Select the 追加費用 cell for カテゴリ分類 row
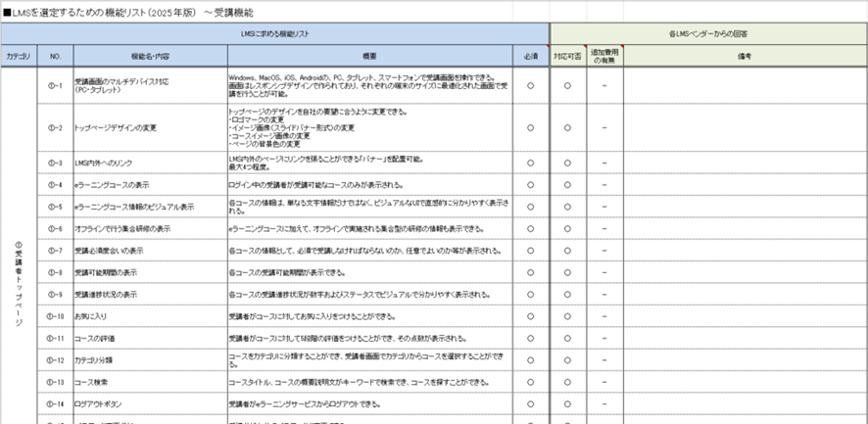Screen dimensions: 868x424 click(x=604, y=359)
